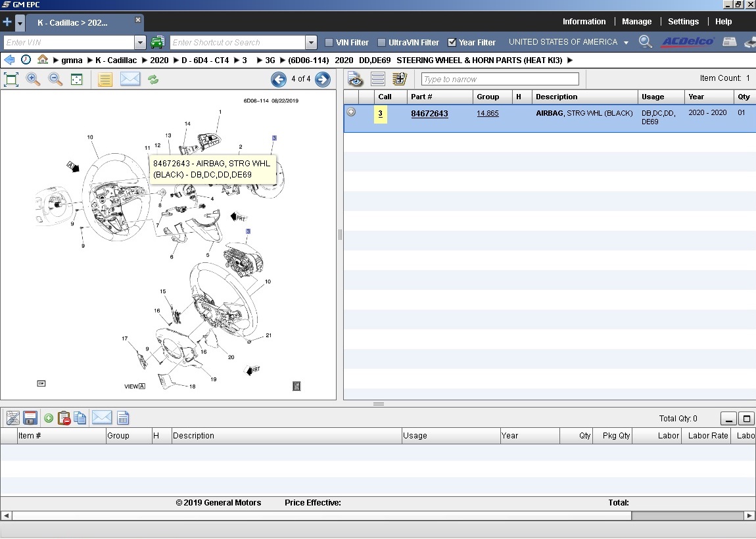Zoom in on the parts diagram
Viewport: 756px width, 539px height.
pos(33,80)
